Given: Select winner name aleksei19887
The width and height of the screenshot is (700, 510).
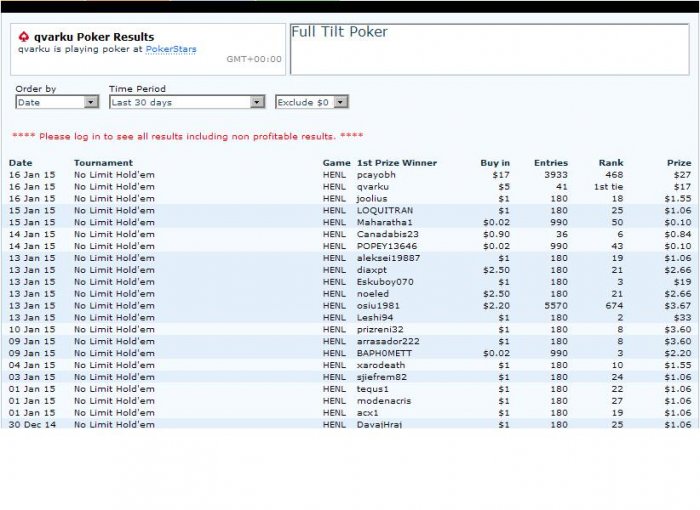Looking at the screenshot, I should (x=388, y=258).
